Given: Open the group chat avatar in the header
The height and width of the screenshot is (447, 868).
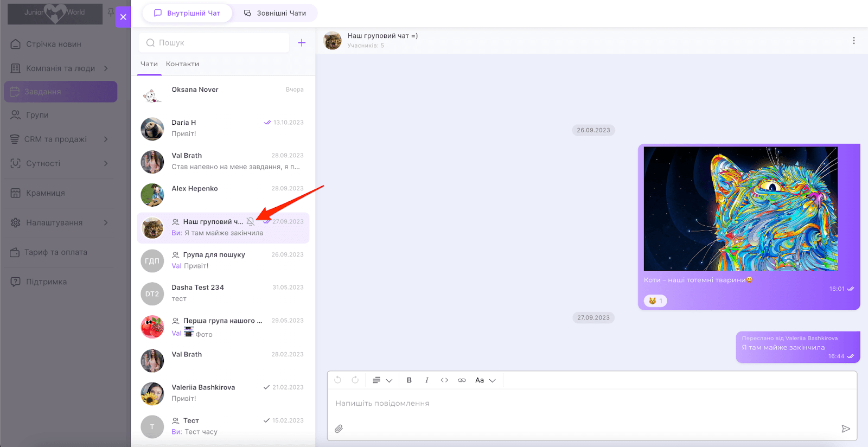Looking at the screenshot, I should tap(333, 41).
